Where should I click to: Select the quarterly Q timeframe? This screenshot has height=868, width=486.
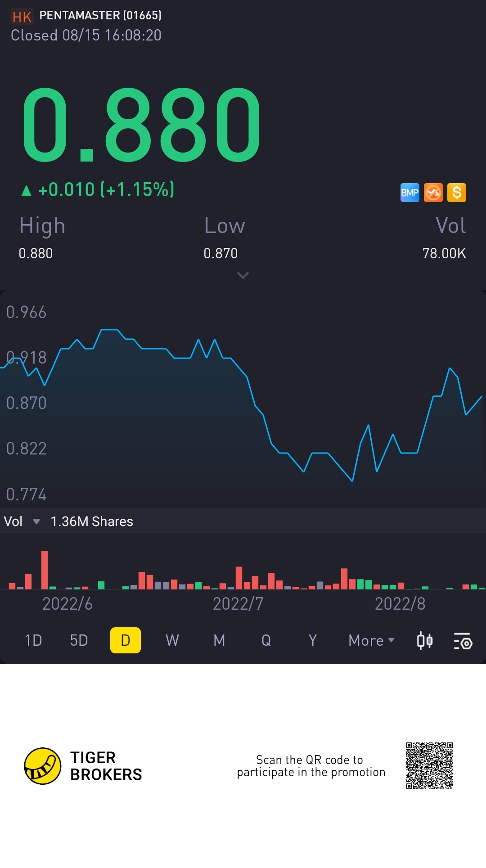click(x=266, y=640)
